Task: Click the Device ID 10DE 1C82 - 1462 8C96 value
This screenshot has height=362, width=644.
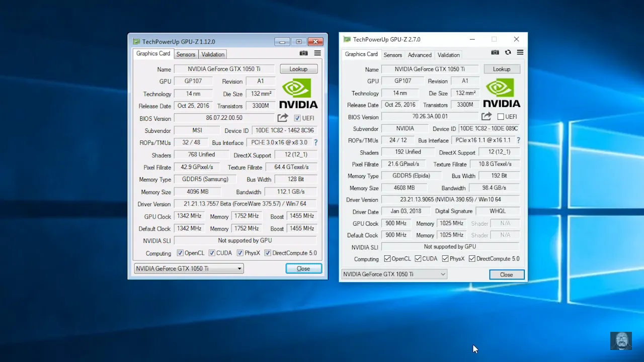Action: [284, 130]
